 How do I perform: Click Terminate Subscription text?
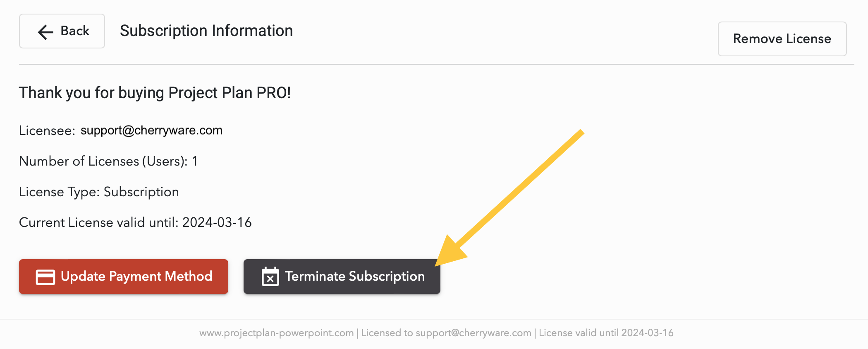click(355, 276)
